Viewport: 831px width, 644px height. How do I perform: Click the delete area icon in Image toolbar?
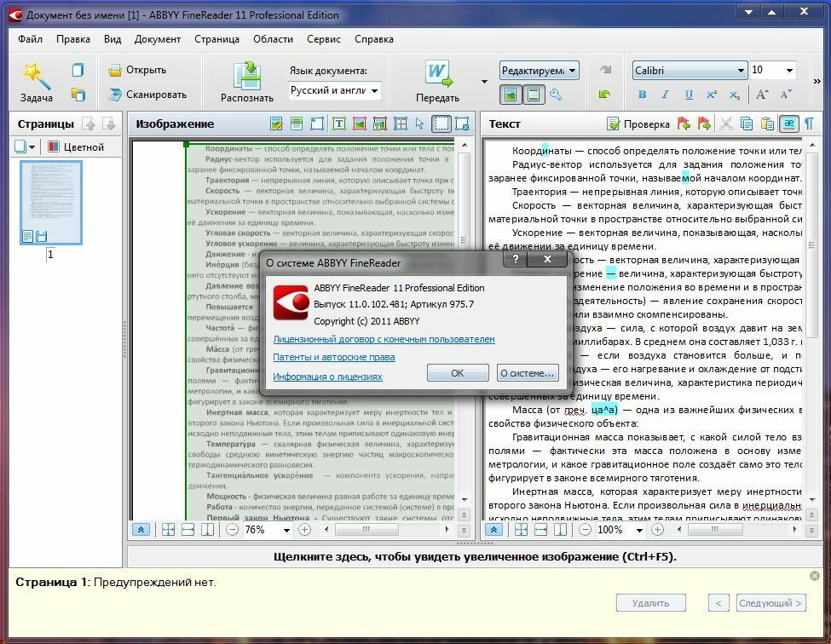pyautogui.click(x=462, y=124)
